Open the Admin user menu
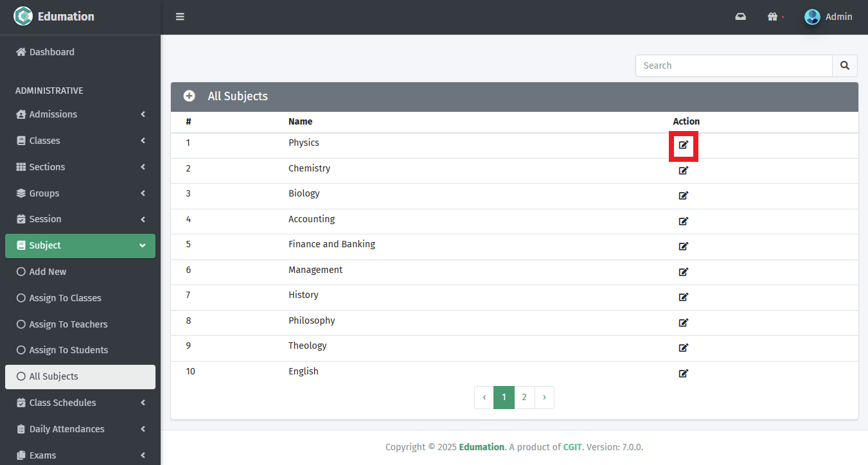Image resolution: width=868 pixels, height=465 pixels. tap(829, 17)
